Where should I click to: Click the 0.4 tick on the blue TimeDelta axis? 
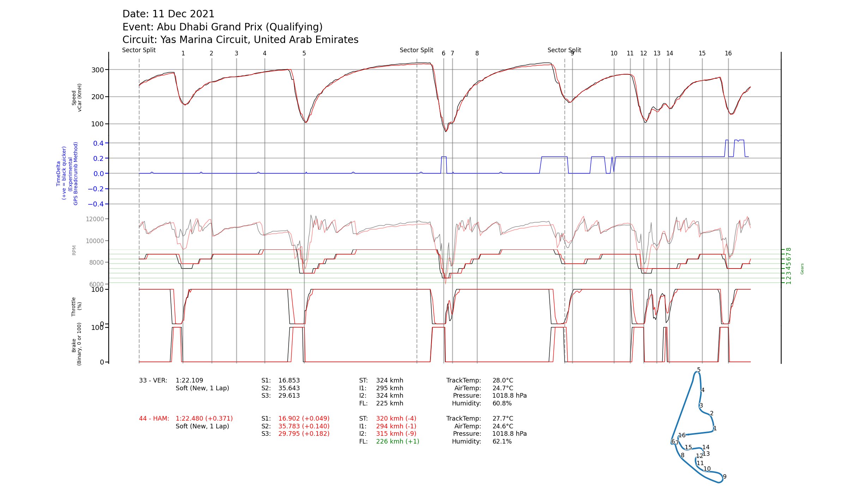pos(98,143)
